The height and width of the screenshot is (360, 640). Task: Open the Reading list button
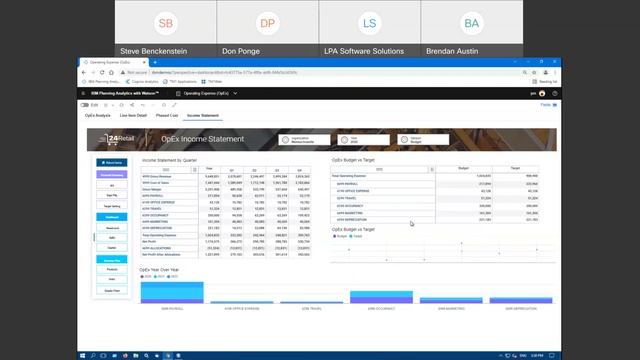(545, 82)
